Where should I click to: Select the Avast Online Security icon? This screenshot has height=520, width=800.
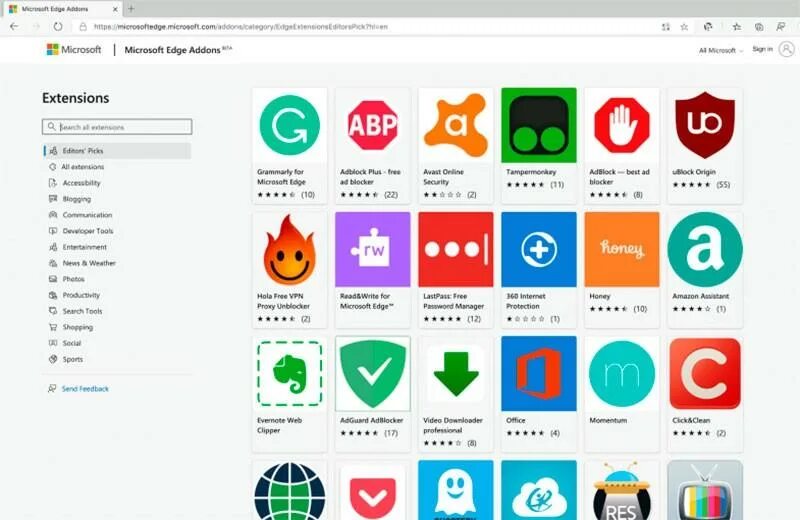tap(456, 126)
